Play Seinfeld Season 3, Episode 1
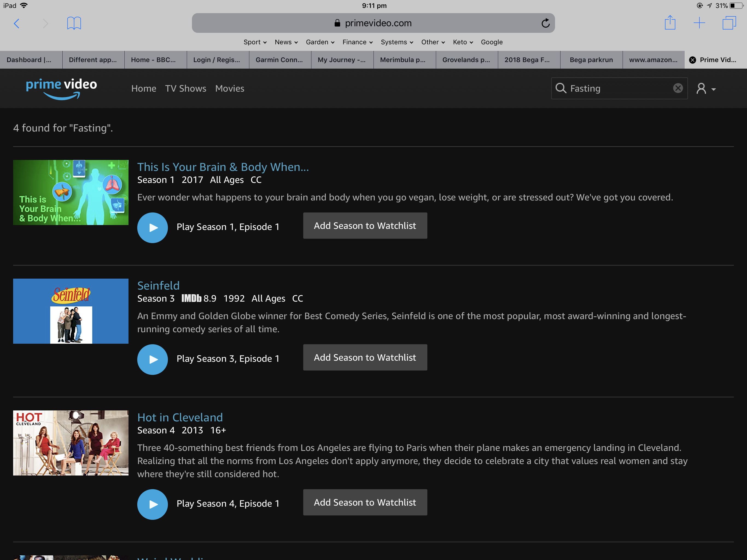 point(152,359)
